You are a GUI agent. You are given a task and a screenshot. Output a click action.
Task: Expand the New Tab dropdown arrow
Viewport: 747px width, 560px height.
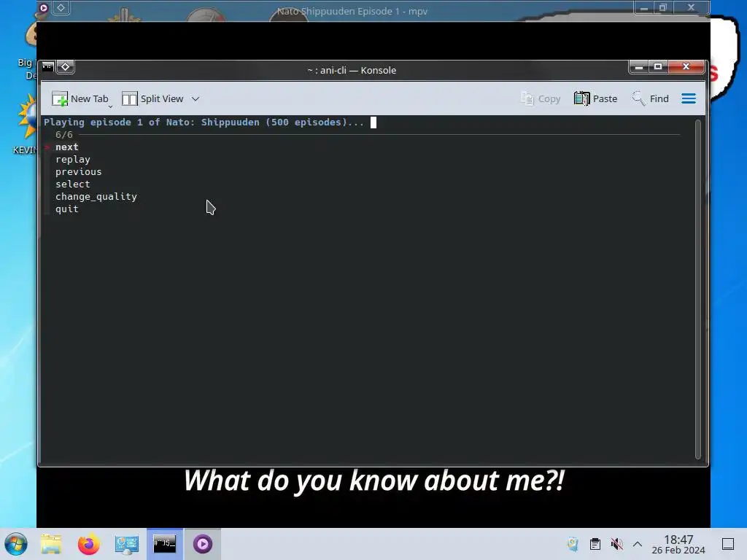coord(110,106)
